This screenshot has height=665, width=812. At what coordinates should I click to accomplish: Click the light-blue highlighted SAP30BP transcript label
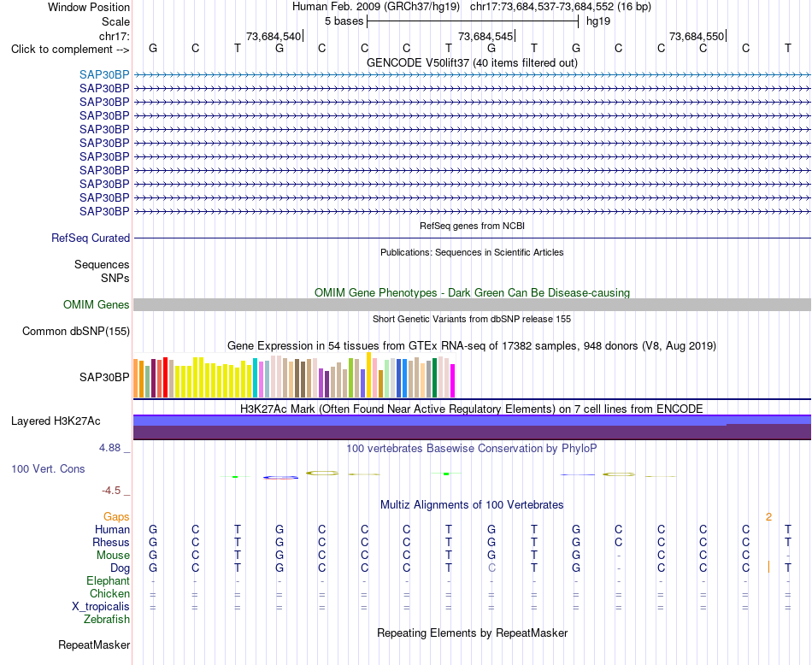[x=104, y=74]
